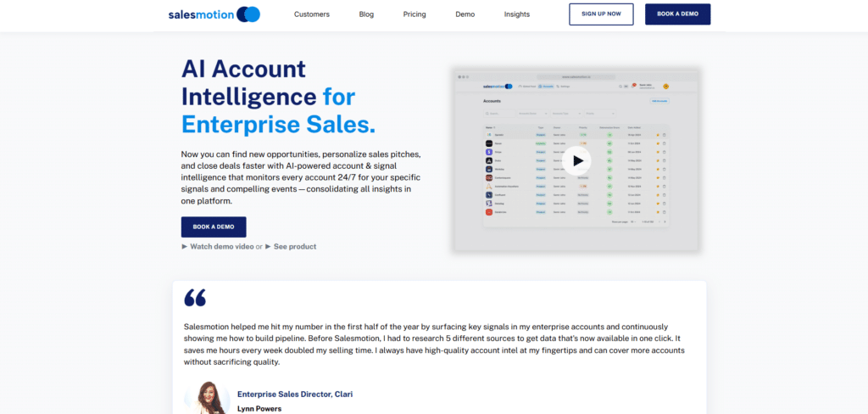The height and width of the screenshot is (414, 868).
Task: Click the "Enterprise Sales Director, Clari" text
Action: [x=295, y=394]
